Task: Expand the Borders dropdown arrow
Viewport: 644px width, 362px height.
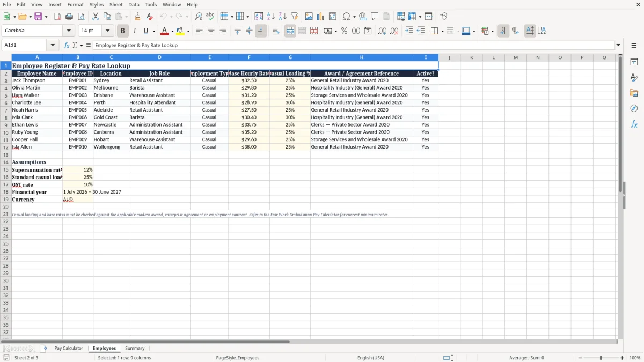Action: coord(442,31)
